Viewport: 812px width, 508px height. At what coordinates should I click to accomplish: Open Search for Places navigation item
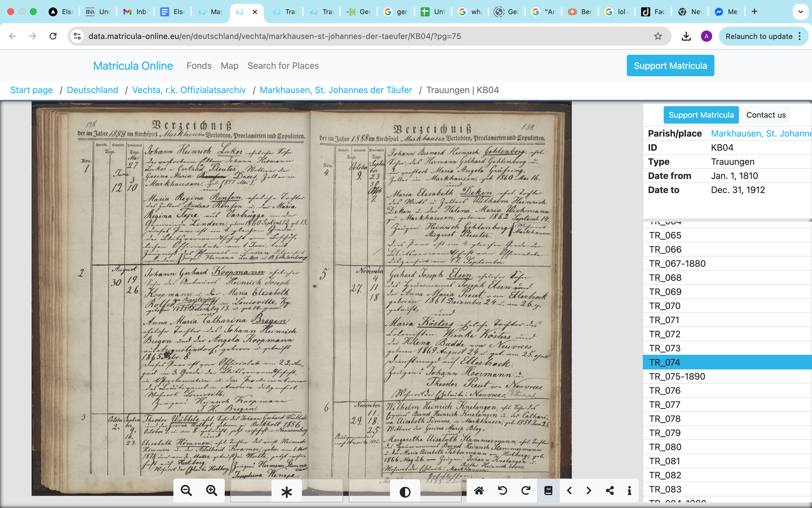click(283, 65)
